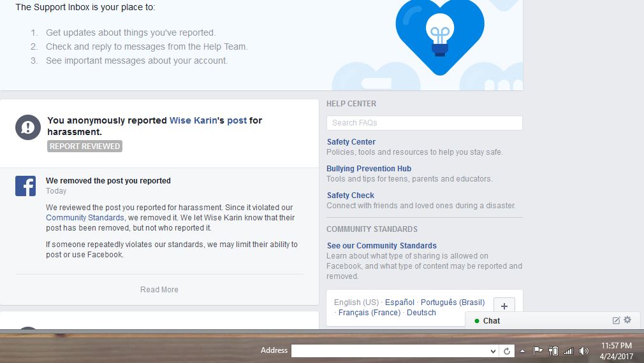Click 'English (US)' current language text
Screen dimensions: 644x363
point(356,302)
